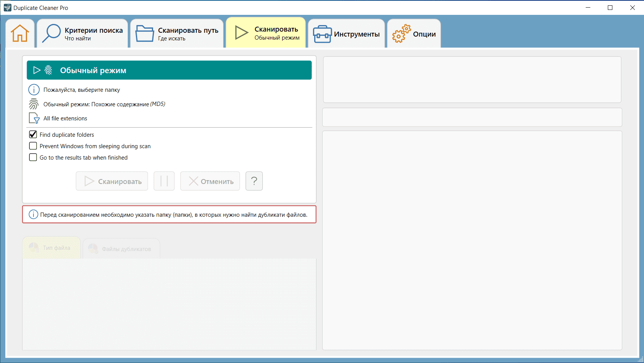Screen dimensions: 644x363
Task: Click the pie chart icon on Тип файла tab
Action: (x=34, y=248)
